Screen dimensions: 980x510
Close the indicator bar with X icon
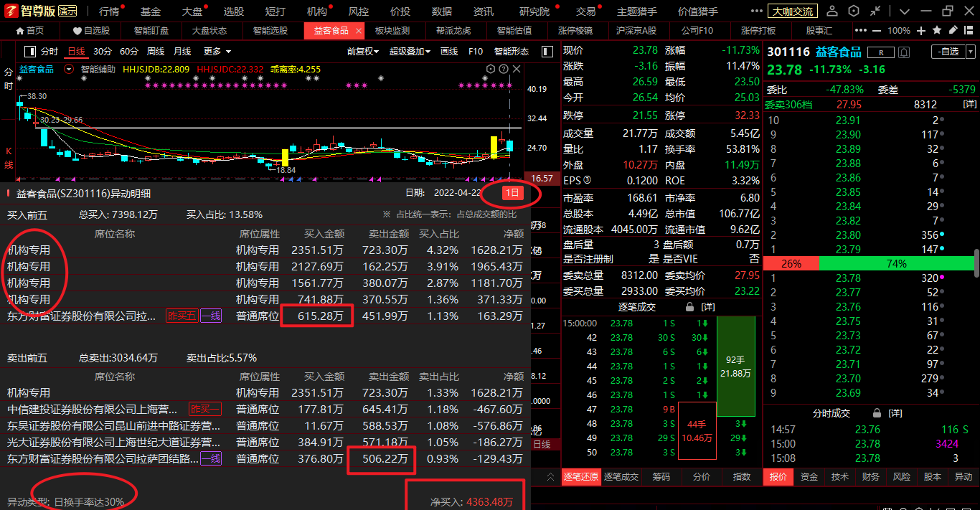coord(517,69)
